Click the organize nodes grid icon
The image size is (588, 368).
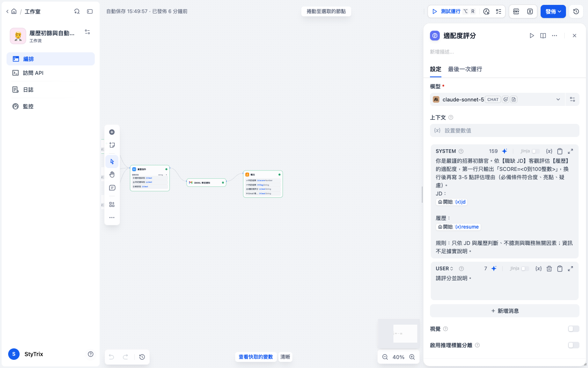(x=112, y=204)
